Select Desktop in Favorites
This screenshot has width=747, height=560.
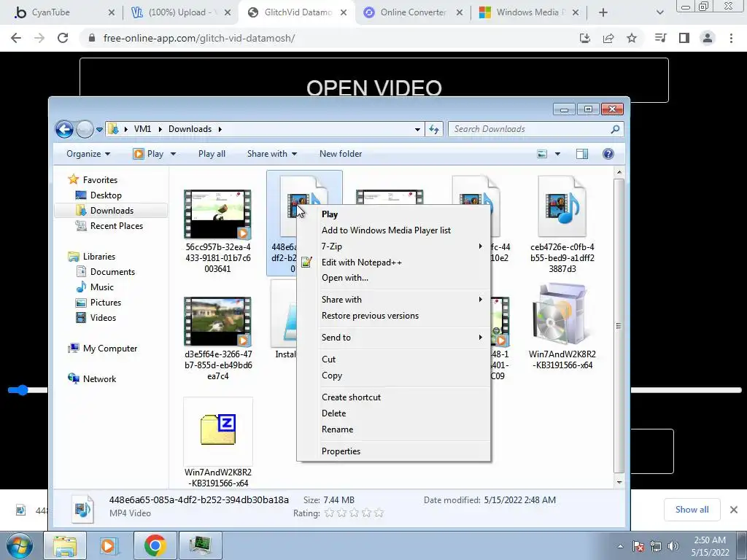[x=105, y=195]
